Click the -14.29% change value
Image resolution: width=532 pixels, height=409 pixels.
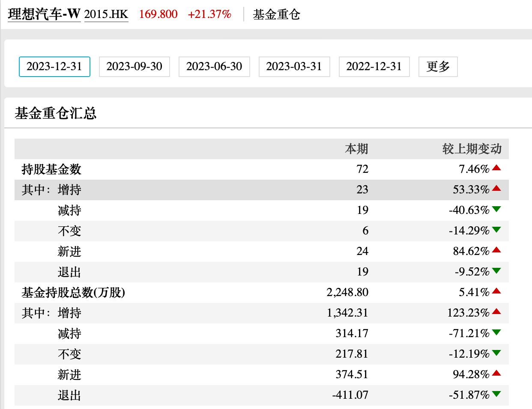point(469,231)
